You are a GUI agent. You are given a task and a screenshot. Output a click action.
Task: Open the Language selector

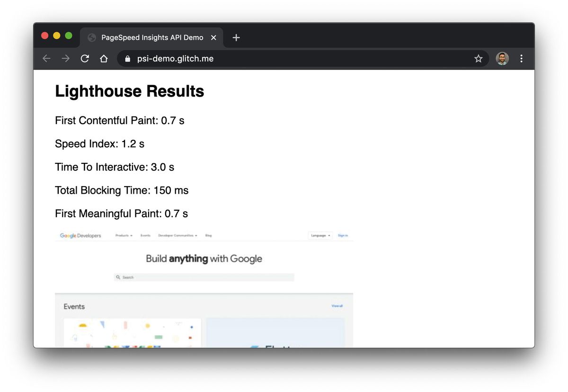[x=320, y=235]
